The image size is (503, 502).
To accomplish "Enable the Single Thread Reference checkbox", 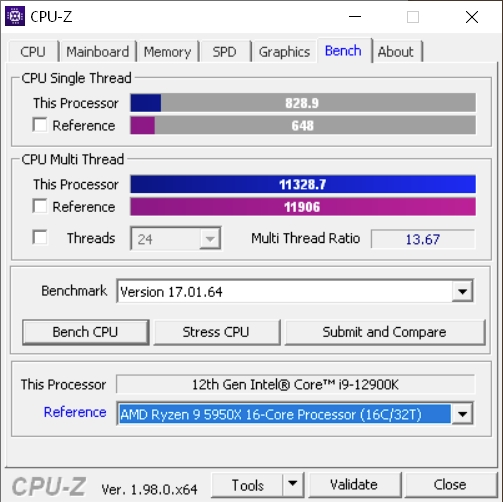I will pos(40,125).
